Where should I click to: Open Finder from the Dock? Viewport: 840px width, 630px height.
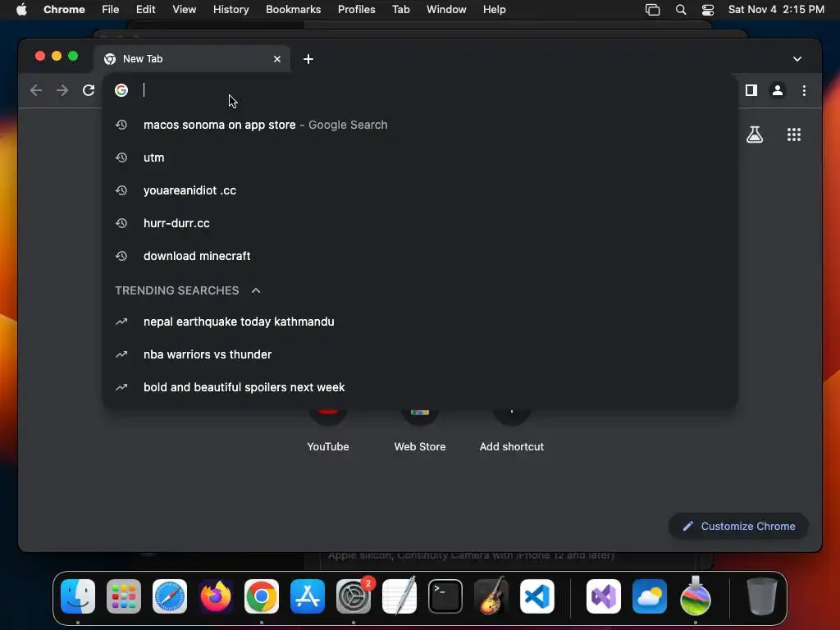(78, 596)
